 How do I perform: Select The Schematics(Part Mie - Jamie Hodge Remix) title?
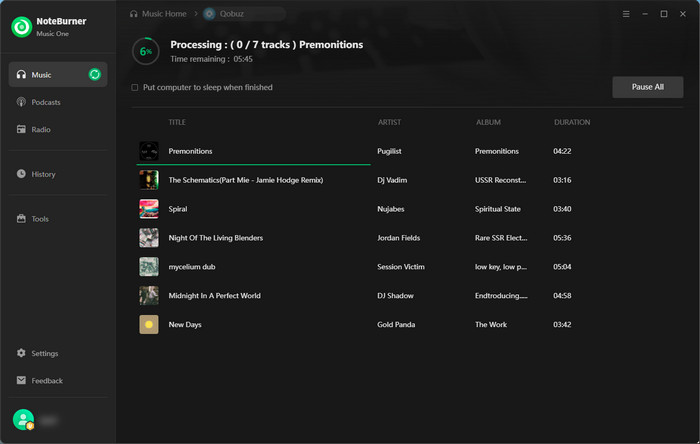246,180
